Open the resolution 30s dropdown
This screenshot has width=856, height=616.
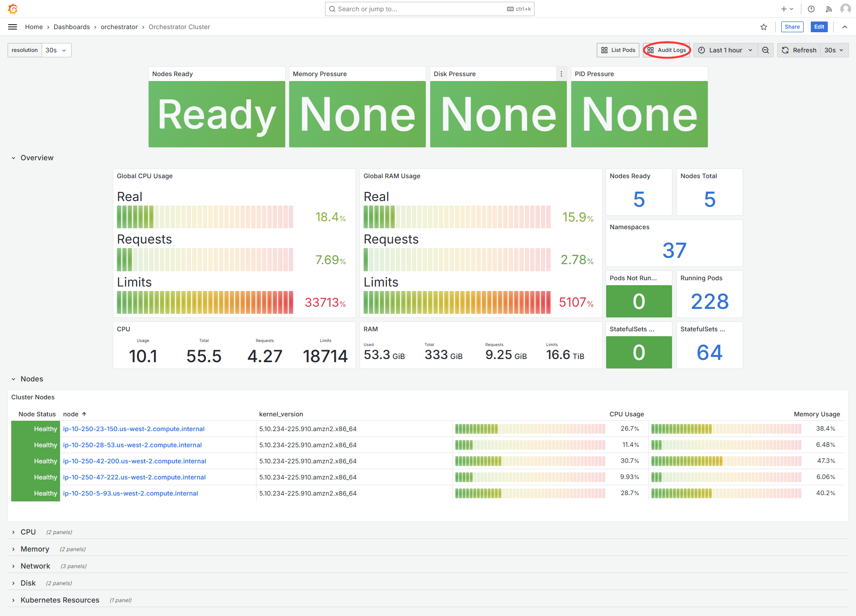pos(56,50)
